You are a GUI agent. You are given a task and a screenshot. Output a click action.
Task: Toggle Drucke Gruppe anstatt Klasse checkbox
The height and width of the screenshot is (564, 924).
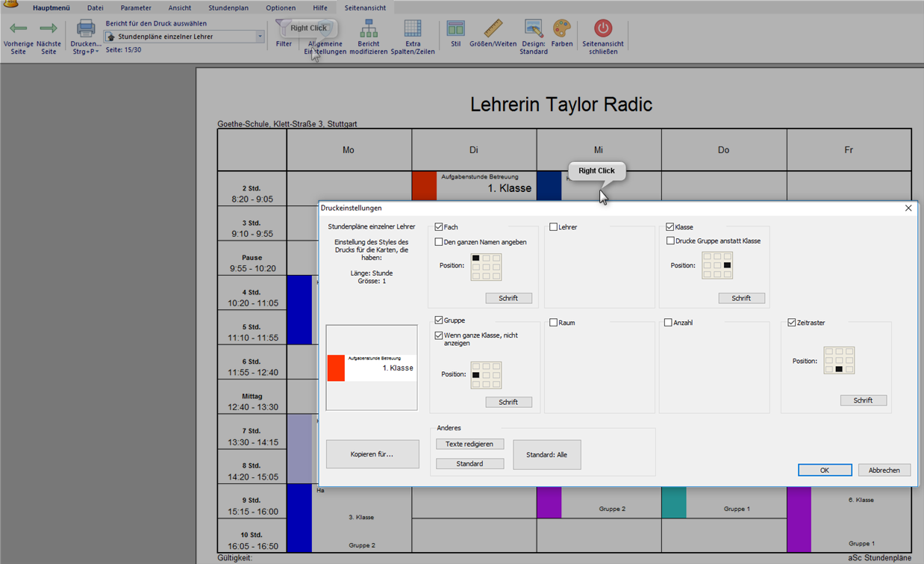point(670,241)
